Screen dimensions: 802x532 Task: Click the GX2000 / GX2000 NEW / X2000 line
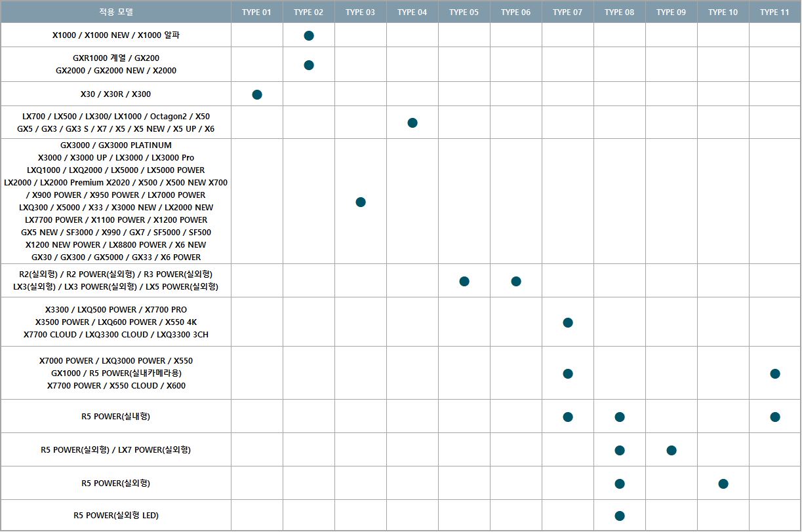116,71
